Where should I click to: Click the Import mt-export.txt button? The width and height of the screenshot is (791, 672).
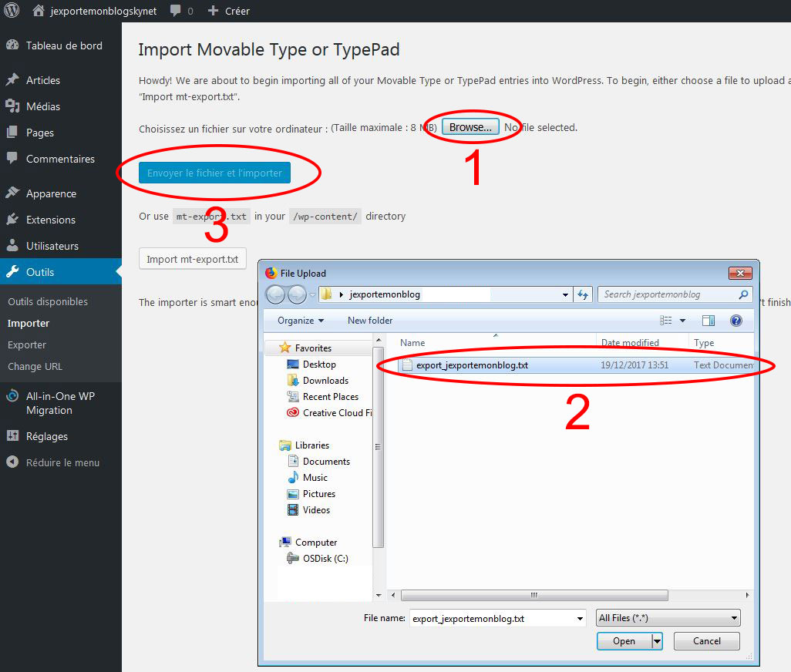[192, 259]
